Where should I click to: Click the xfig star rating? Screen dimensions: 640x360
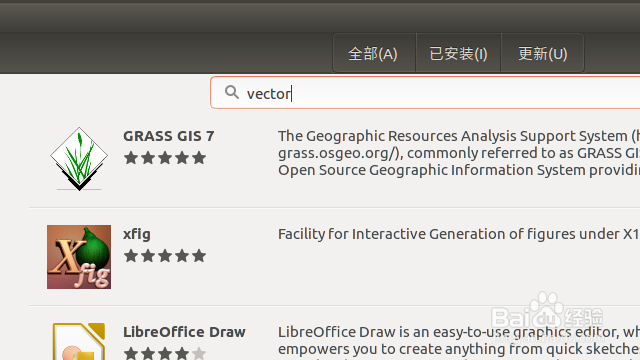pyautogui.click(x=164, y=256)
